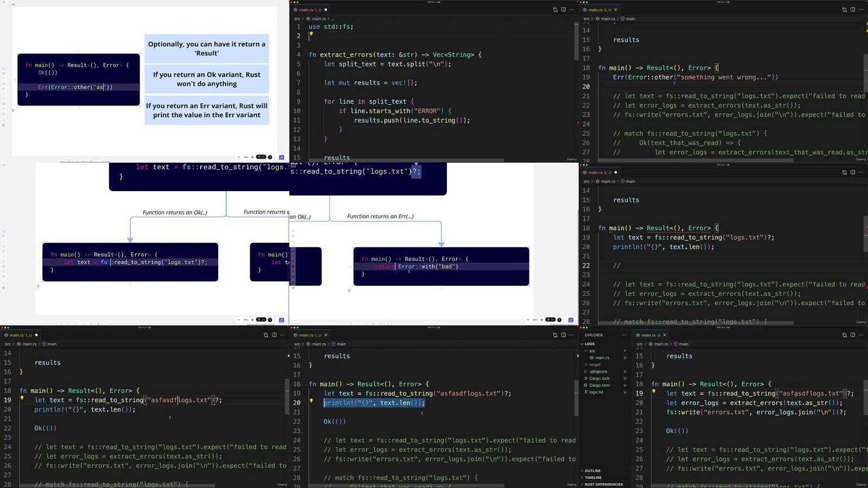868x488 pixels.
Task: Open Compare Changes in the editor whose line 22 is '//'
Action: (x=844, y=173)
